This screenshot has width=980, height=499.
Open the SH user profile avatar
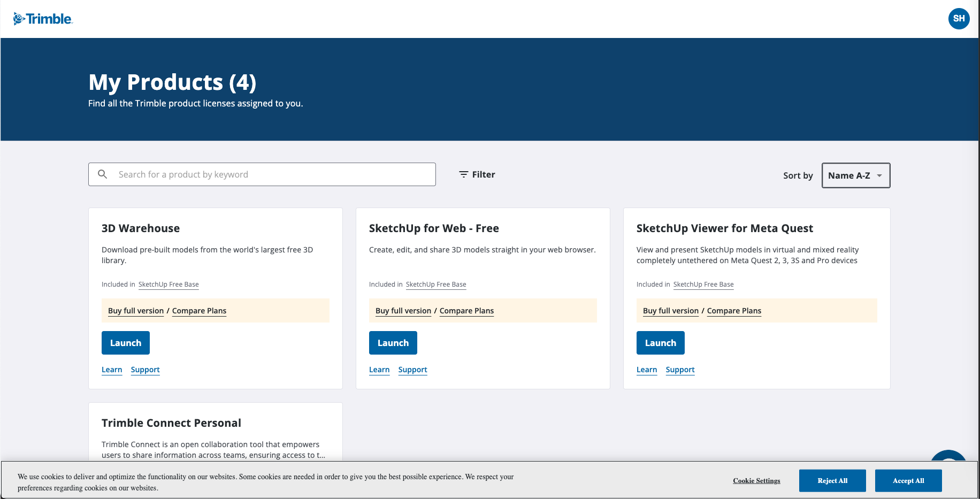coord(959,19)
